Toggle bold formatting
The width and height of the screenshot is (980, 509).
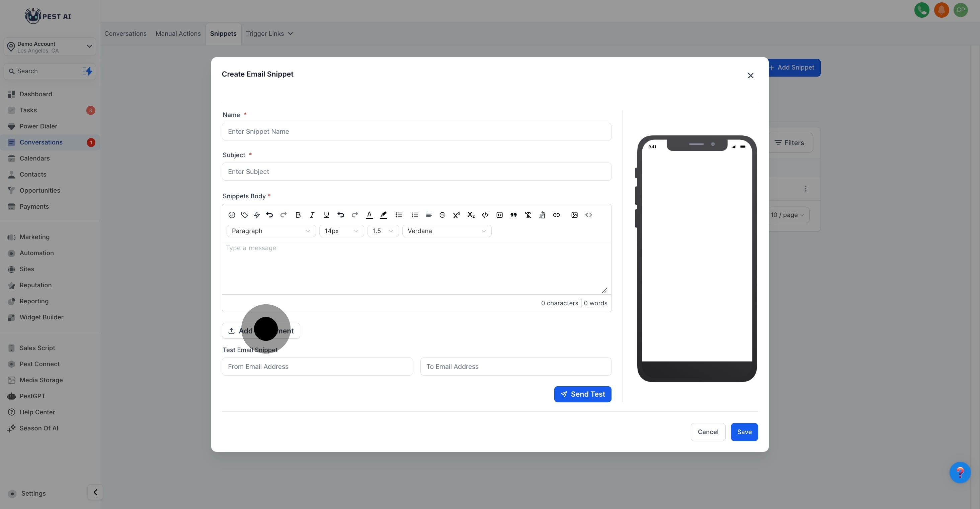[x=298, y=215]
